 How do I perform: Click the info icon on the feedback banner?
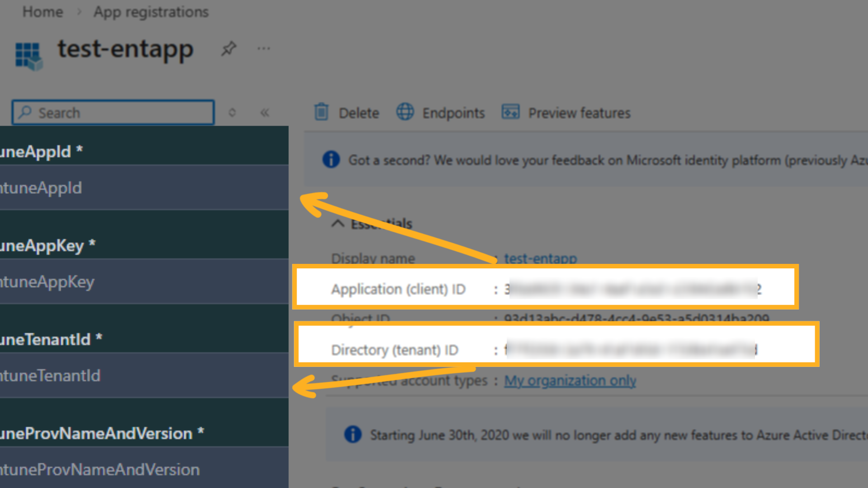pyautogui.click(x=330, y=160)
